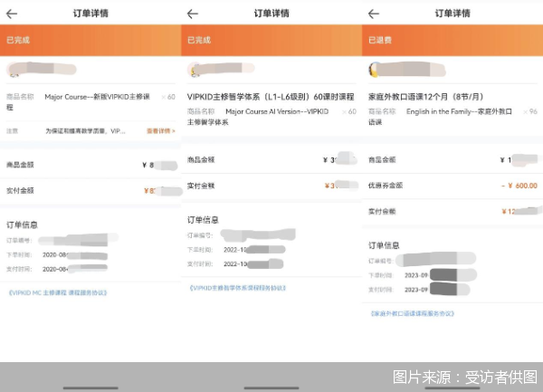Open the 《家庭外教口语课课程服务协议》 link

tap(412, 313)
